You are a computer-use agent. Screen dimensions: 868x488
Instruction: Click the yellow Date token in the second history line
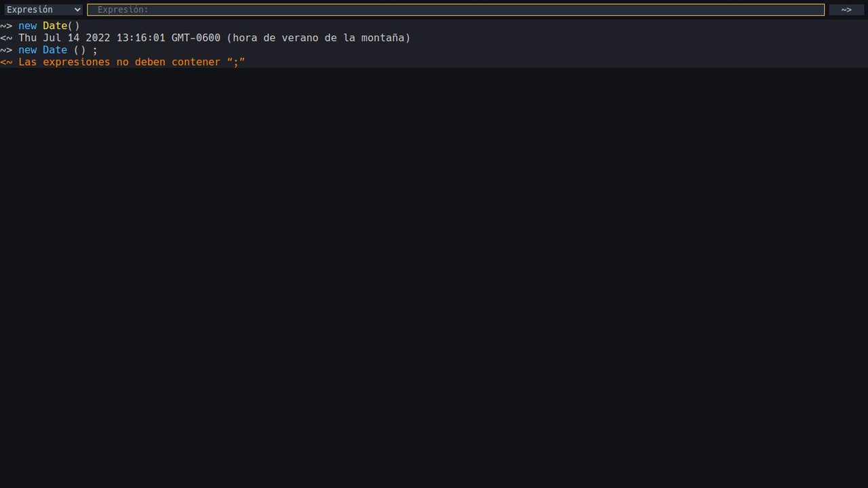click(55, 50)
